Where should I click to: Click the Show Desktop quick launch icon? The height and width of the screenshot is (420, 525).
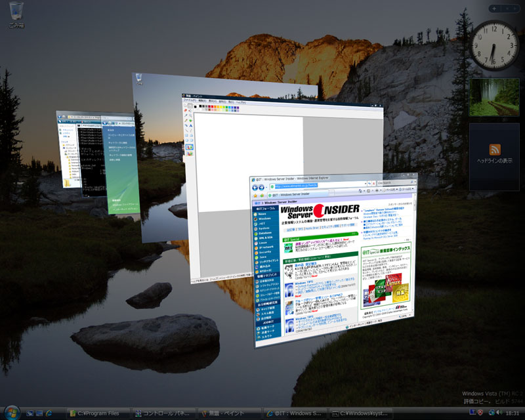click(30, 413)
